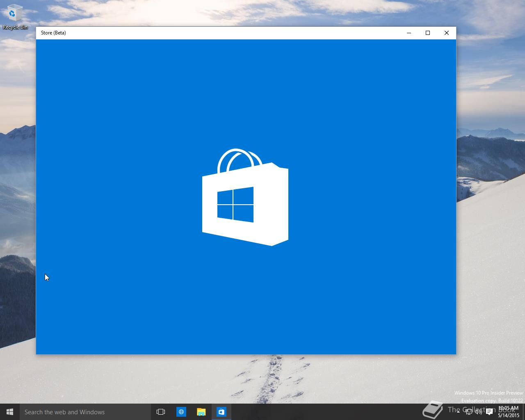Viewport: 525px width, 420px height.
Task: Open the volume speaker tray icon
Action: tap(478, 412)
